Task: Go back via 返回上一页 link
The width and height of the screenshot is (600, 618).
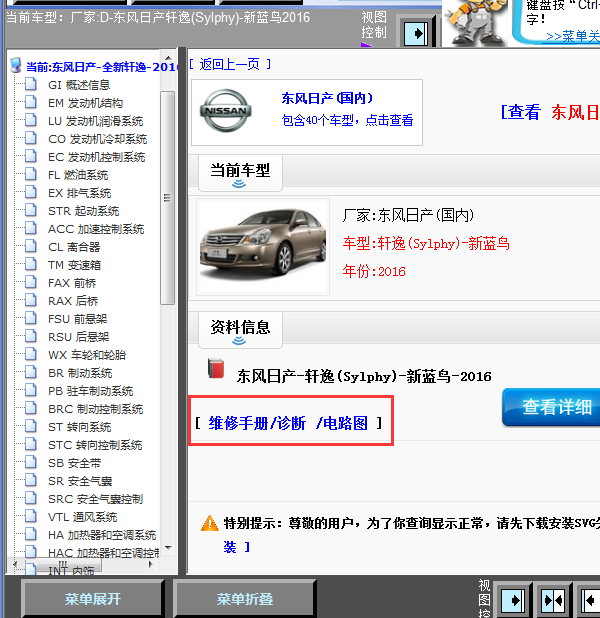Action: pyautogui.click(x=230, y=64)
